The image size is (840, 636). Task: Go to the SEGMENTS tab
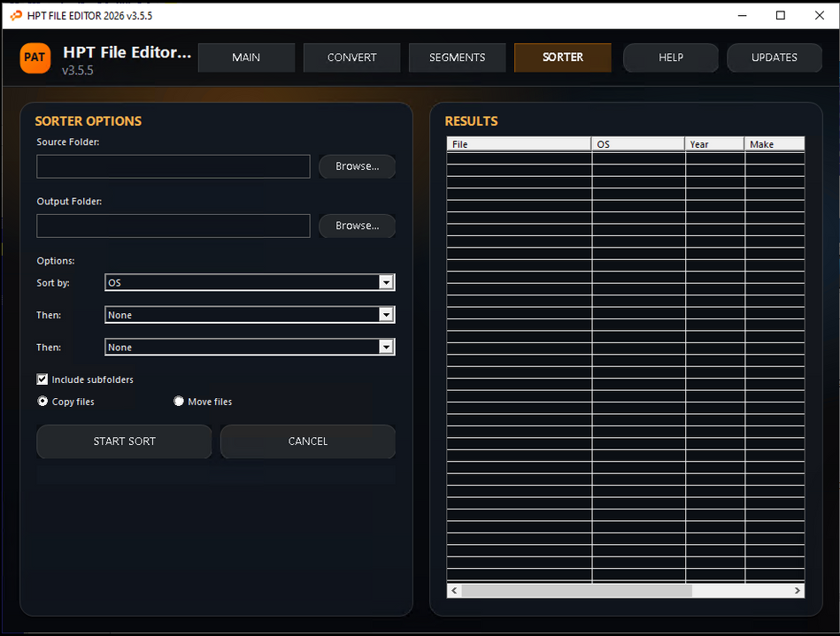pos(457,57)
